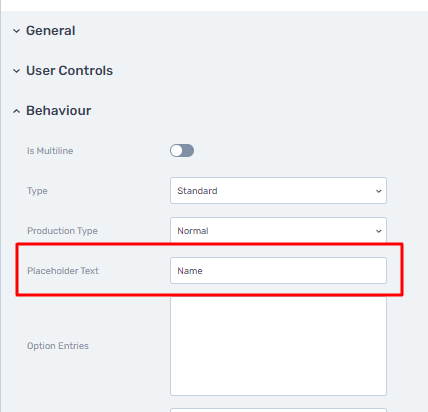
Task: Click the arrow on the Type combo box
Action: pos(378,191)
